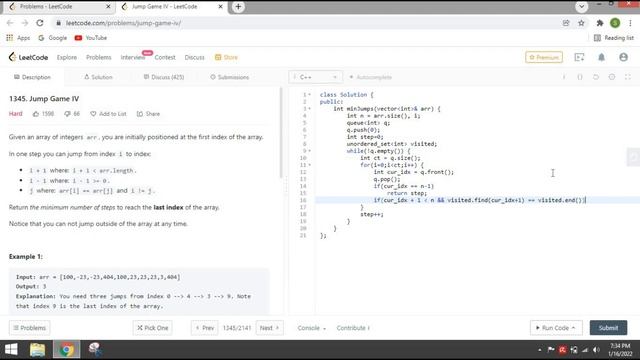Click Chrome icon in taskbar
Image resolution: width=640 pixels, height=360 pixels.
(67, 350)
